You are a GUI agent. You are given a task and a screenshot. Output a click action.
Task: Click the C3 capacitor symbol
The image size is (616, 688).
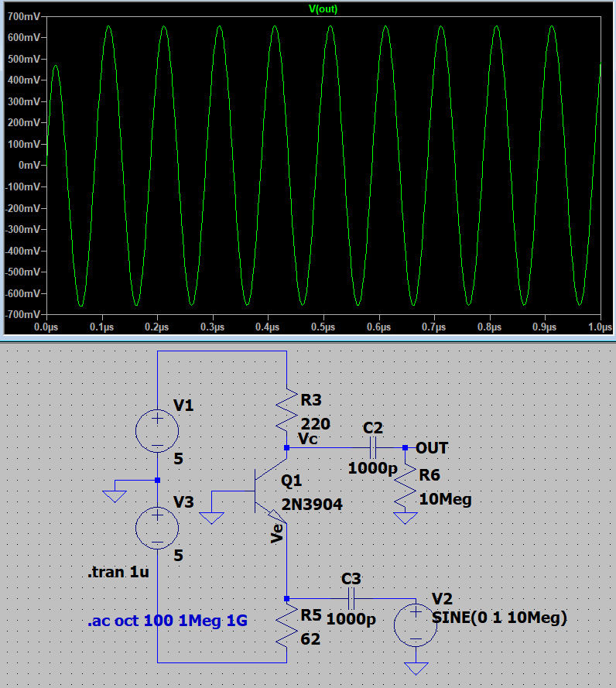coord(351,598)
